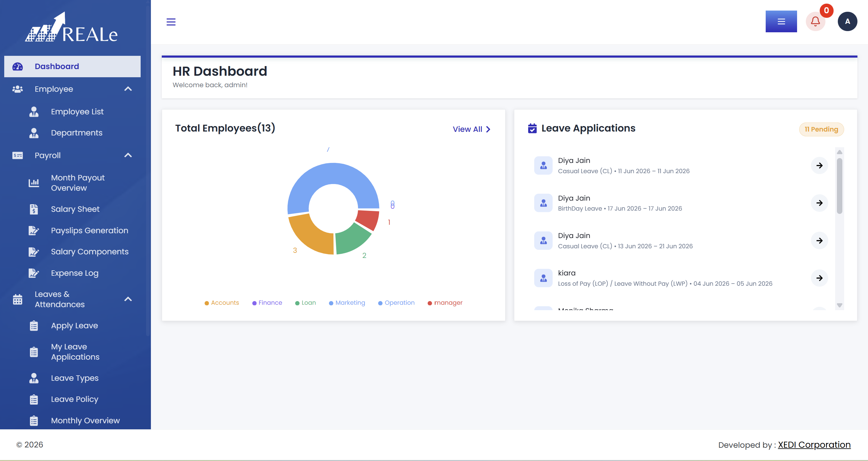Collapse the Leaves & Attendances chevron
This screenshot has height=461, width=868.
(128, 299)
